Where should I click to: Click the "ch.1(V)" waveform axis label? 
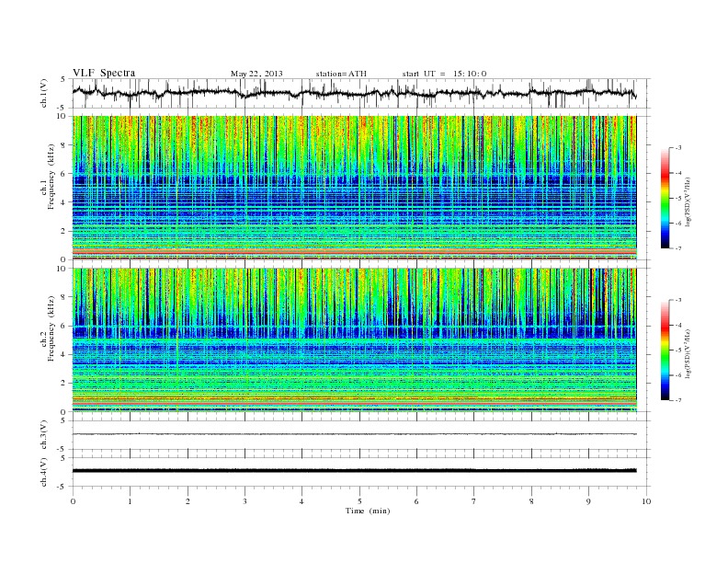(44, 93)
